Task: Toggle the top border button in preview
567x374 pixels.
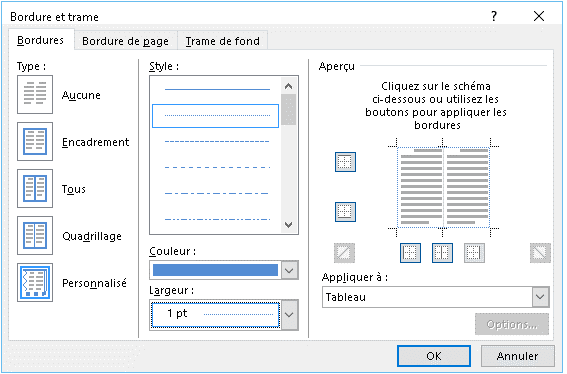Action: pos(345,162)
